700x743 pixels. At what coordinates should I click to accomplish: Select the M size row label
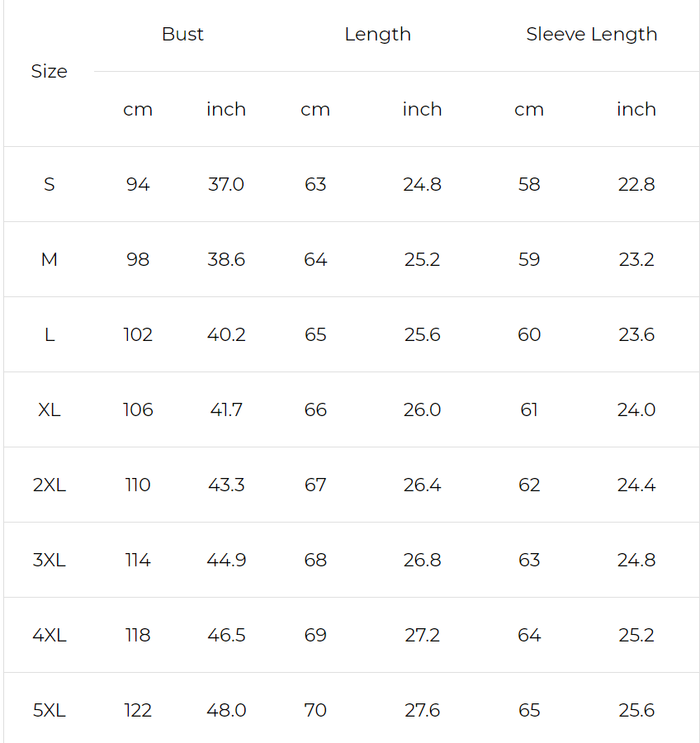[50, 260]
